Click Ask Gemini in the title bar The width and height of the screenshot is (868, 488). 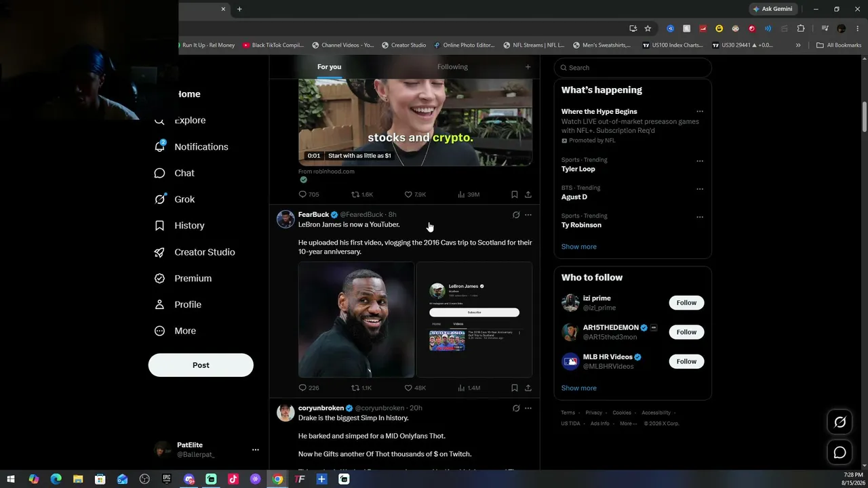pyautogui.click(x=772, y=9)
